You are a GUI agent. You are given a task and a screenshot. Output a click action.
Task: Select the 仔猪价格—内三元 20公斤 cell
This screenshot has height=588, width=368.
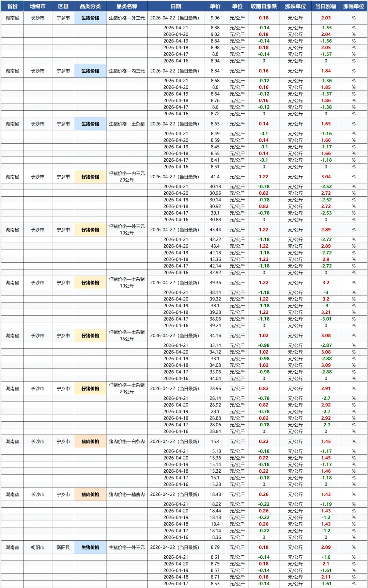pyautogui.click(x=127, y=177)
